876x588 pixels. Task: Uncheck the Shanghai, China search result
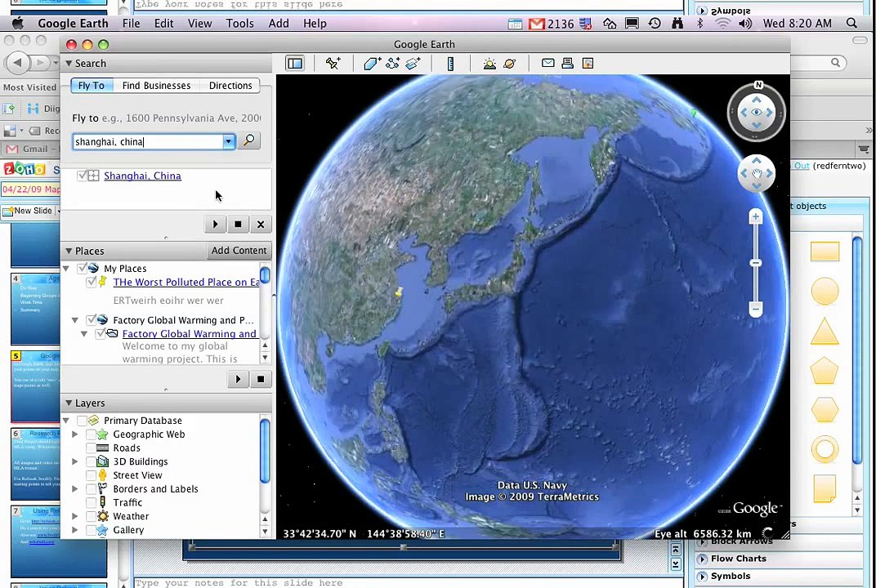coord(82,176)
